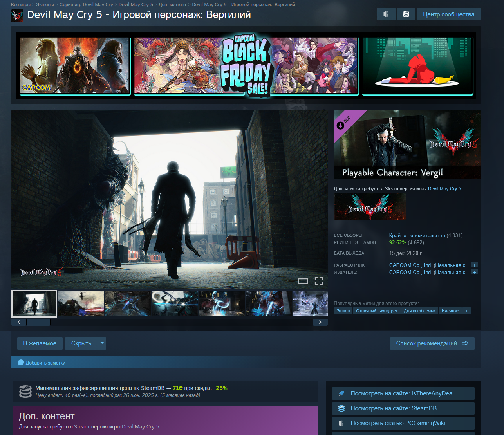Open the main alley screenshot in the viewer
This screenshot has width=504, height=435.
coord(170,200)
